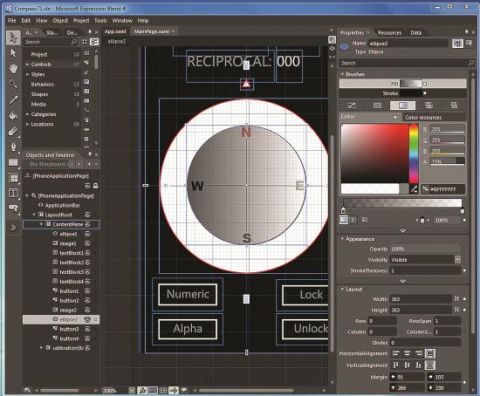The width and height of the screenshot is (480, 396).
Task: Collapse the ContentPanel tree node
Action: [42, 224]
